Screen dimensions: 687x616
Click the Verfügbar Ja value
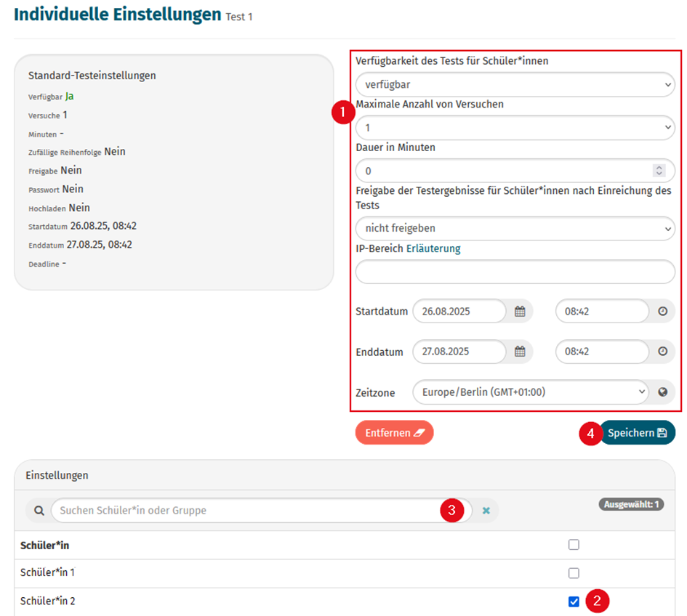tap(69, 97)
